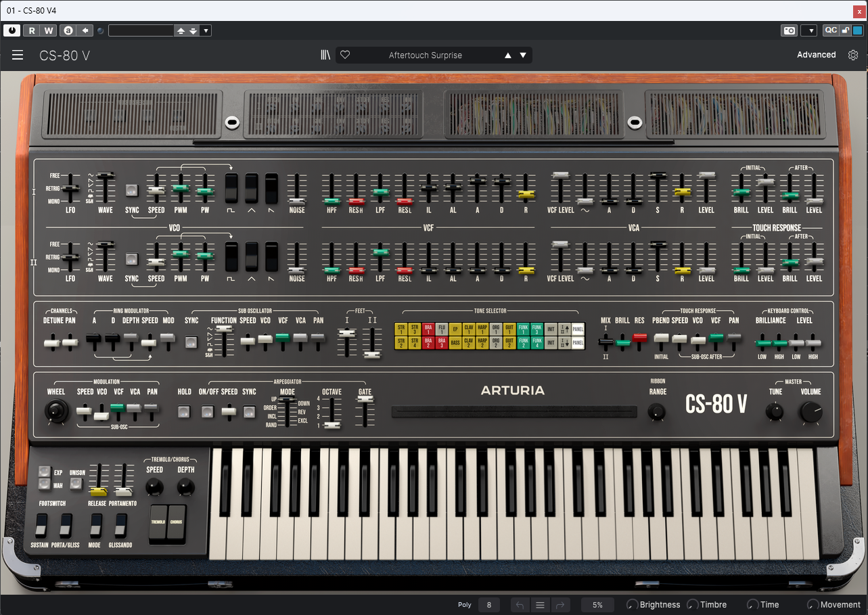Toggle the row II VCO SYNC button

[x=132, y=258]
